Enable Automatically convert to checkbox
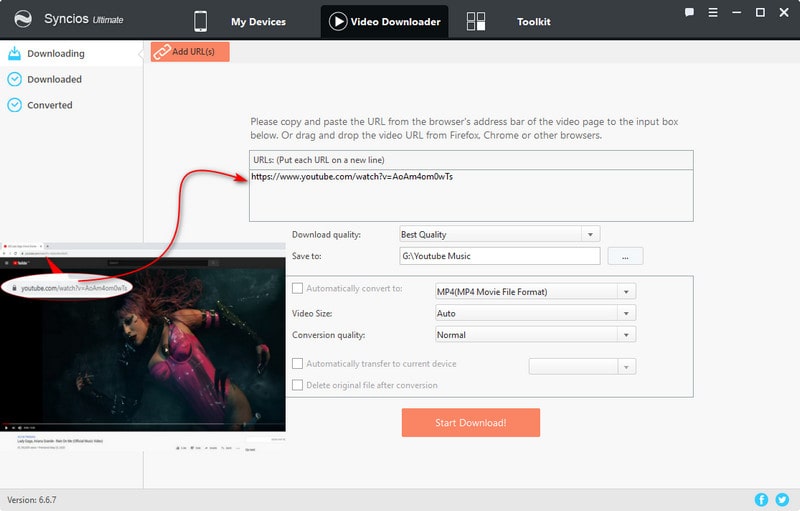800x511 pixels. (297, 288)
